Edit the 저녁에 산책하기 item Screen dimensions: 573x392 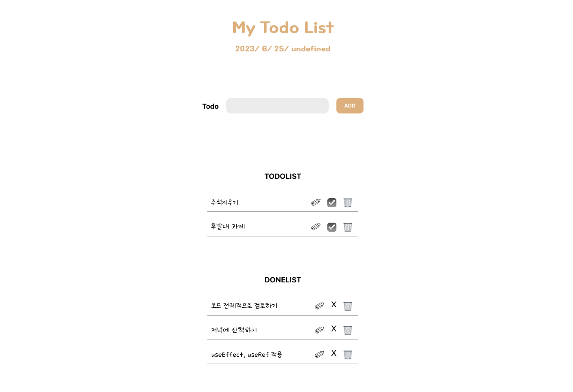(319, 330)
